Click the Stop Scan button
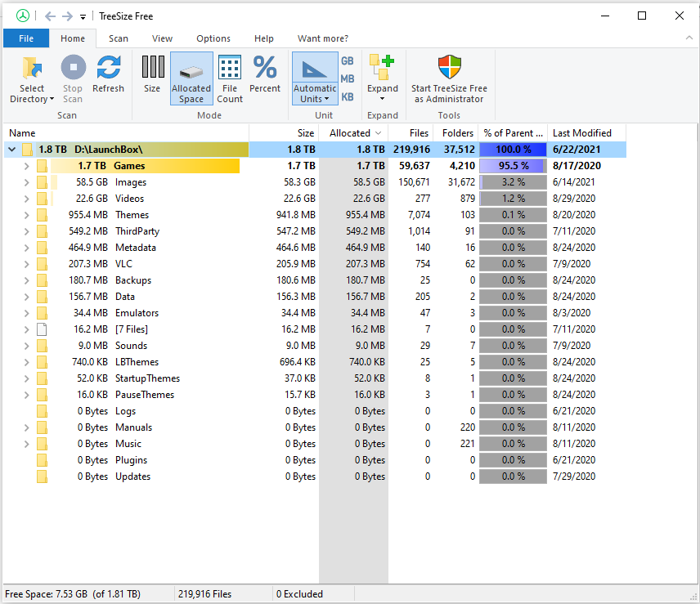 [73, 79]
